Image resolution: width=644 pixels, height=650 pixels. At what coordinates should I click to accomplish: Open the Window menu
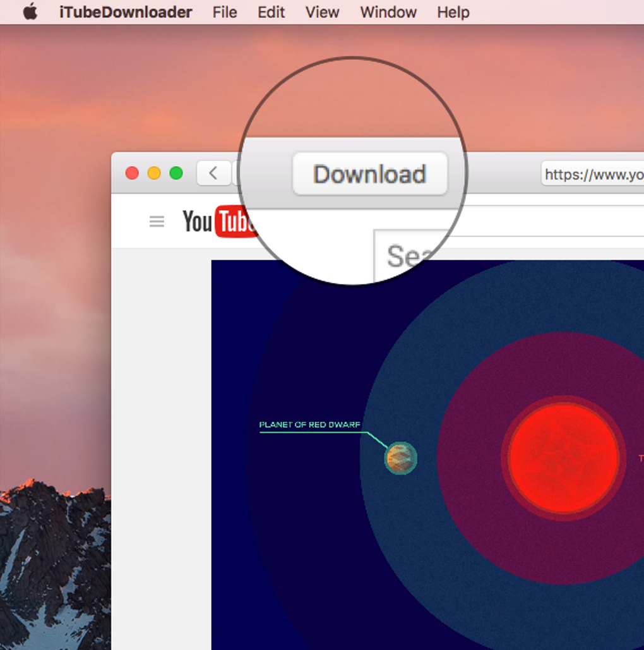388,12
